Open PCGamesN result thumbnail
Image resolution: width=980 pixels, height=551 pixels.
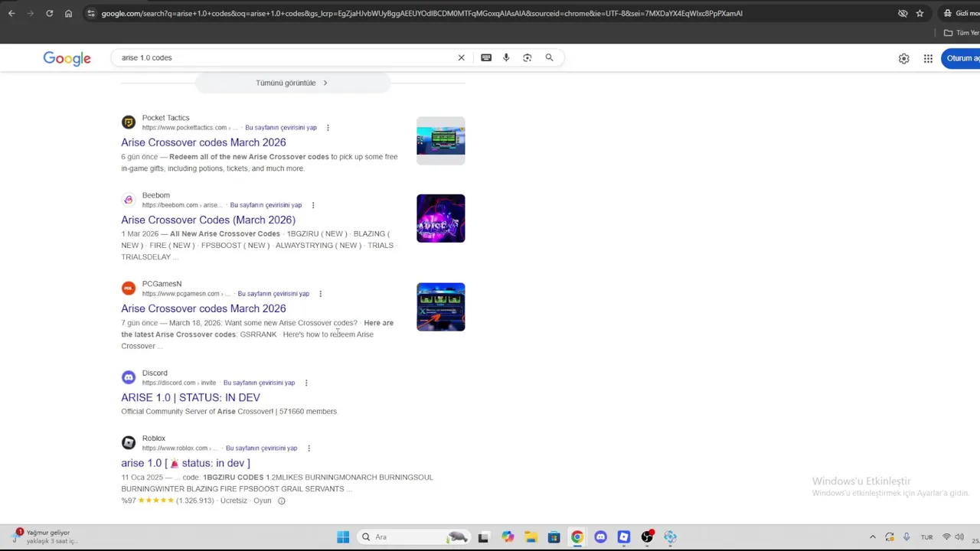point(441,307)
